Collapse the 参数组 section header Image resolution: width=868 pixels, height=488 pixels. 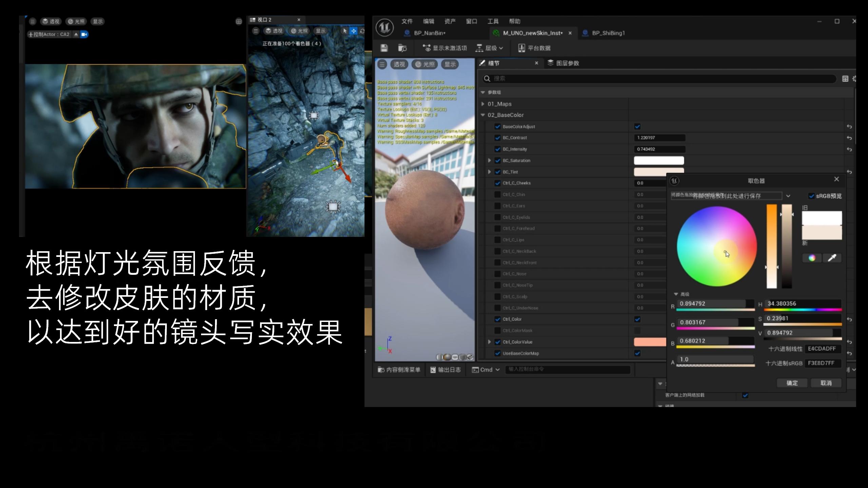[x=483, y=92]
